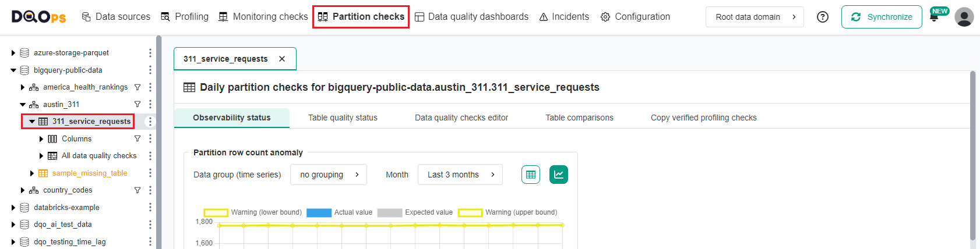Switch to table view icon

point(531,175)
